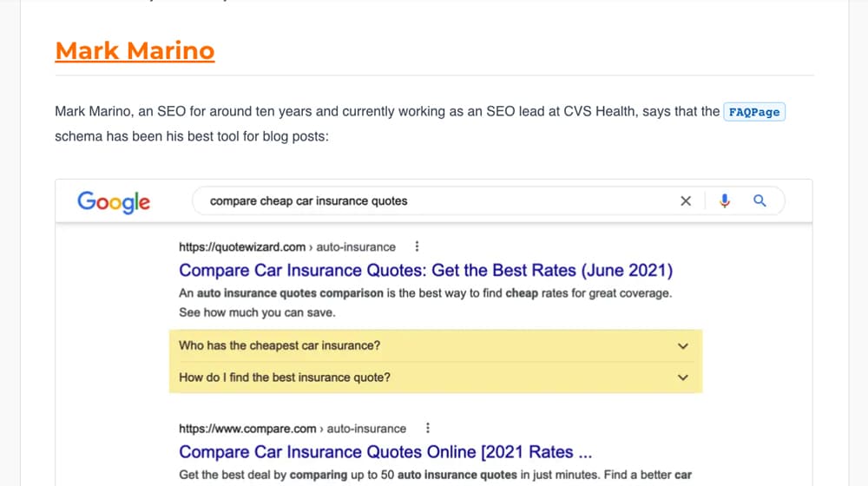The height and width of the screenshot is (486, 868).
Task: Click the embedded Google results screenshot image
Action: (x=434, y=332)
